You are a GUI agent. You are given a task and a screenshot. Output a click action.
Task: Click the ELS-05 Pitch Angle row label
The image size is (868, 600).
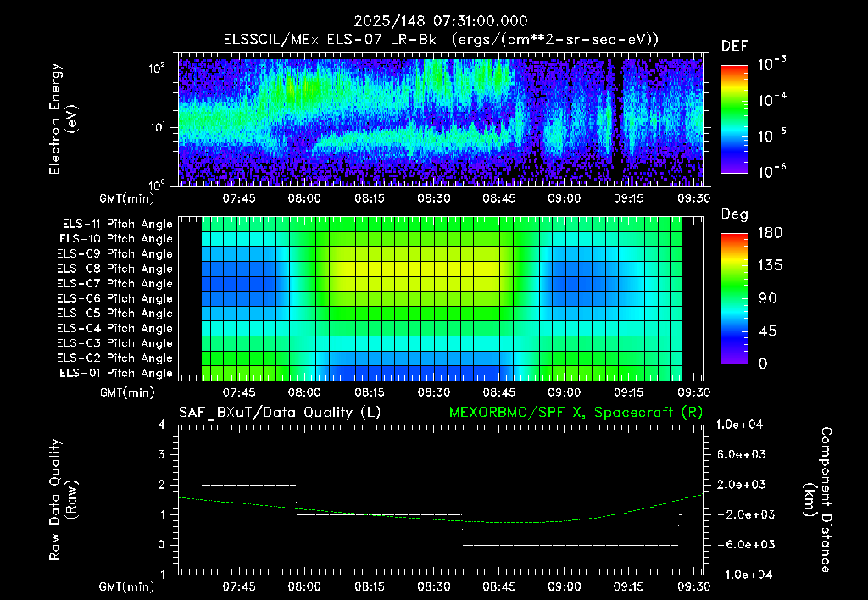tap(115, 314)
